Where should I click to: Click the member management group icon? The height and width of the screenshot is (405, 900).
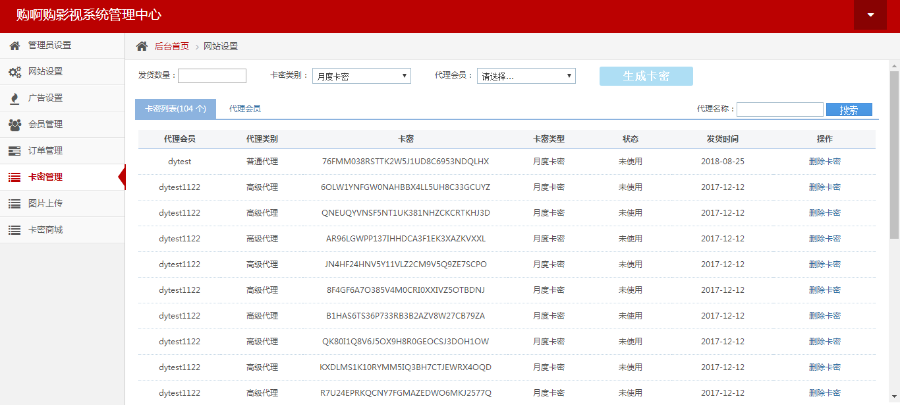tap(15, 124)
